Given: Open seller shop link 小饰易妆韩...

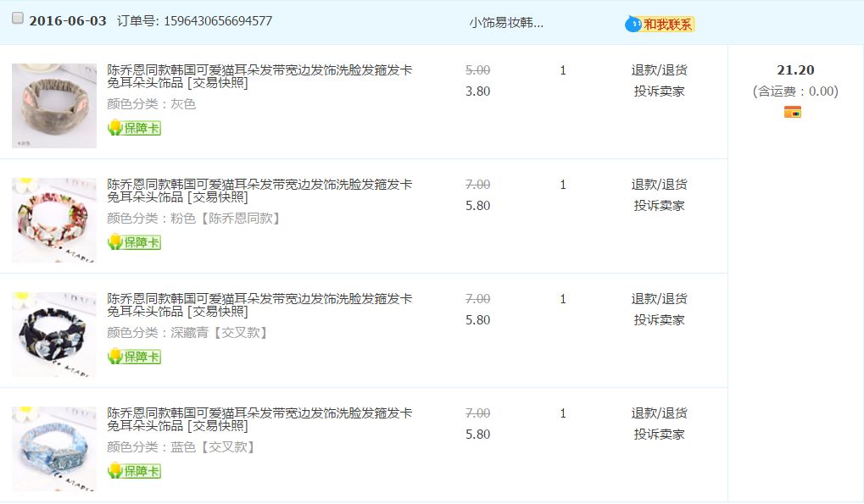Looking at the screenshot, I should 506,23.
